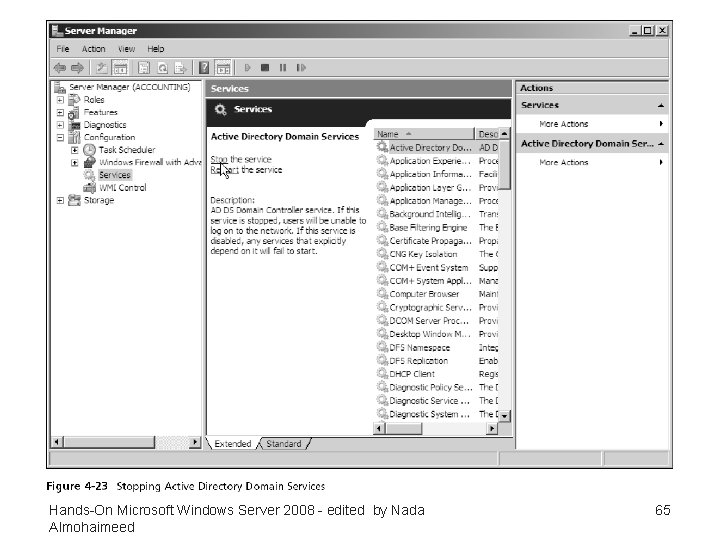
Task: Select the Base Filtering Engine service row
Action: tap(437, 227)
